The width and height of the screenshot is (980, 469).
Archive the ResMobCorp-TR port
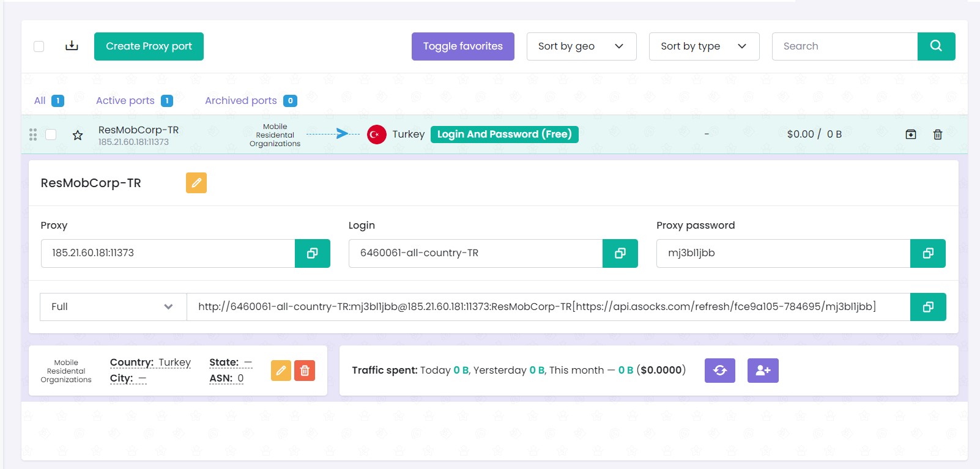(910, 135)
